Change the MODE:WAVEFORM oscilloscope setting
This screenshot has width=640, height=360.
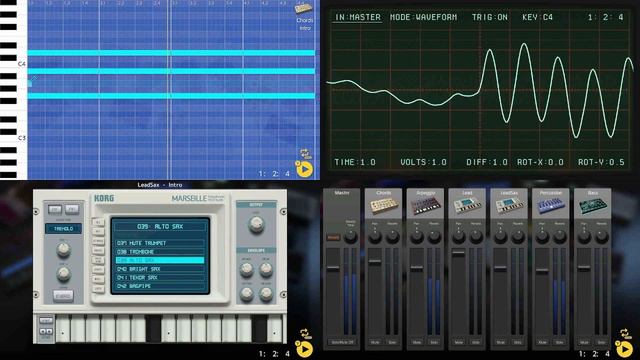423,17
